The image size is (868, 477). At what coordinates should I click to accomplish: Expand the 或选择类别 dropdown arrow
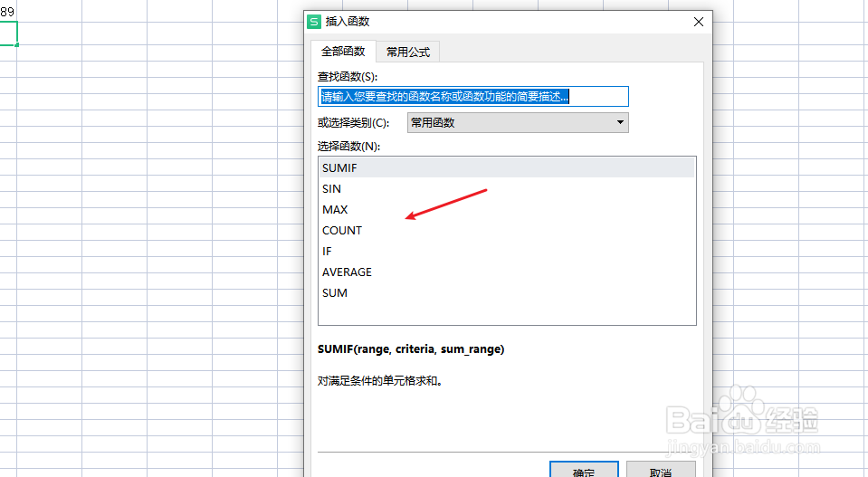point(620,122)
